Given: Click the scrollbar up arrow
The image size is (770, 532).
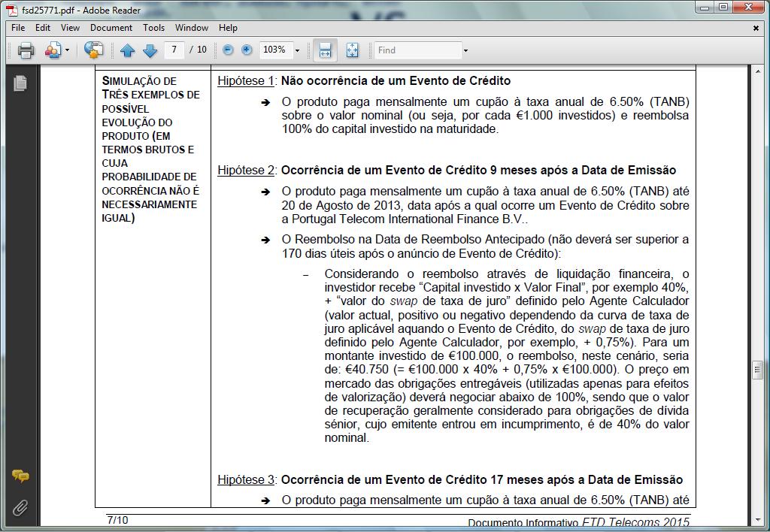Looking at the screenshot, I should (x=756, y=71).
